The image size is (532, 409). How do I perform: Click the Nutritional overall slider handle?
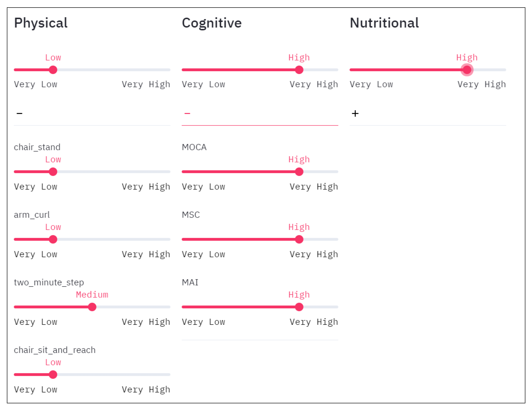(x=467, y=70)
